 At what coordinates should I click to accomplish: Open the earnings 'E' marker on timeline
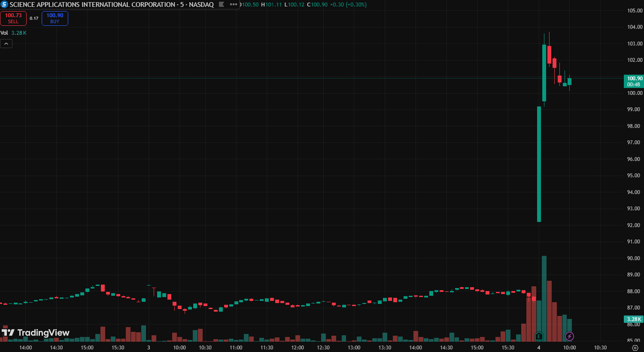539,336
